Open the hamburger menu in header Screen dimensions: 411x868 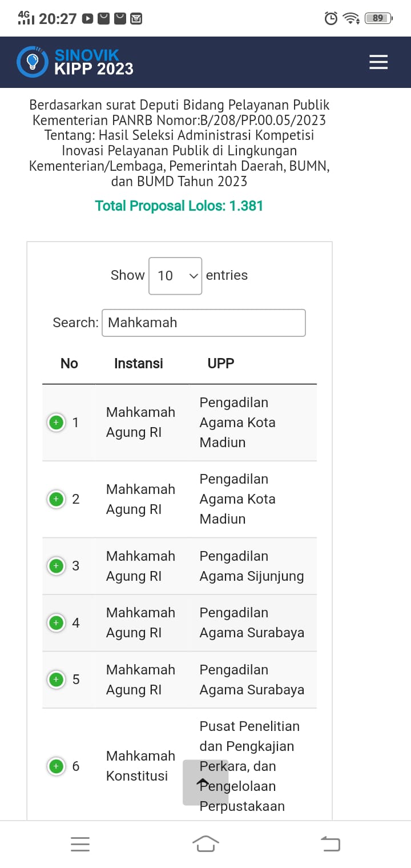pyautogui.click(x=378, y=62)
